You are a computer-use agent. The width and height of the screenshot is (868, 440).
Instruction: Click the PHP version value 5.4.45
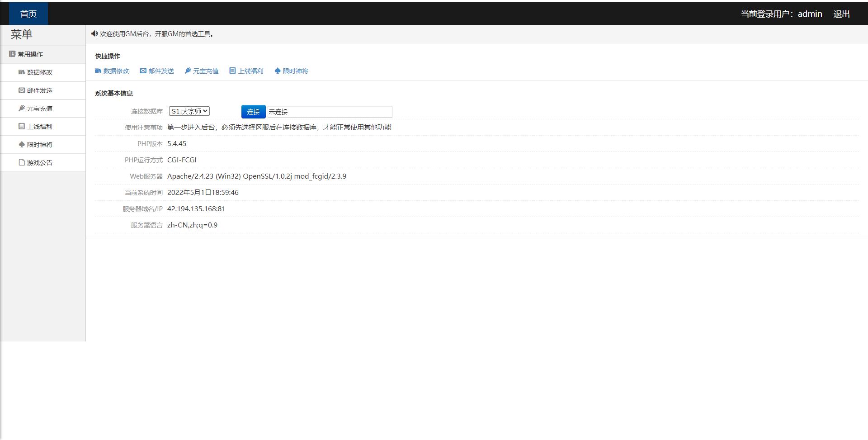[177, 143]
